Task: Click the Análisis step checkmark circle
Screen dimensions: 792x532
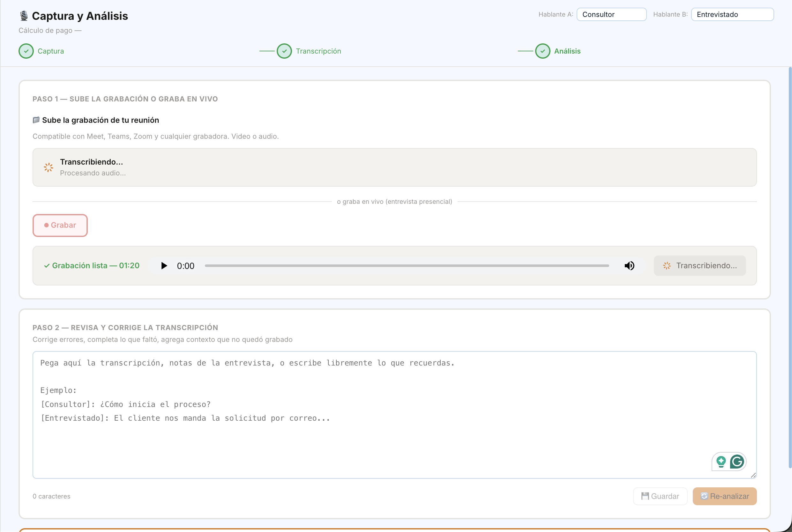Action: (x=542, y=51)
